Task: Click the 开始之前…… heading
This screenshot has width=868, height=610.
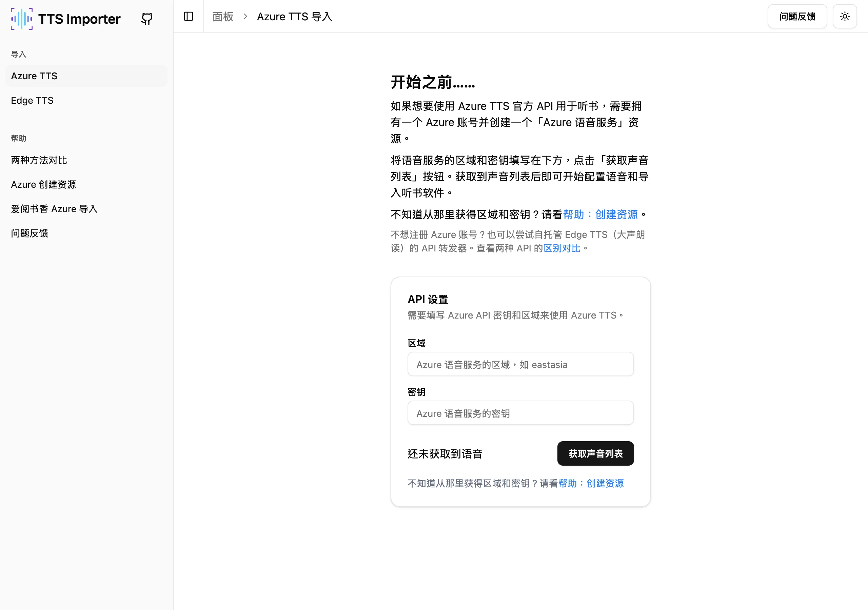Action: click(433, 82)
